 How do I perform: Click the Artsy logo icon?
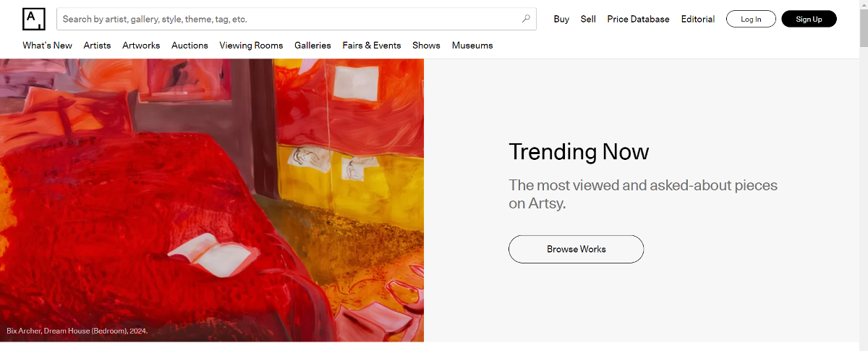[34, 20]
